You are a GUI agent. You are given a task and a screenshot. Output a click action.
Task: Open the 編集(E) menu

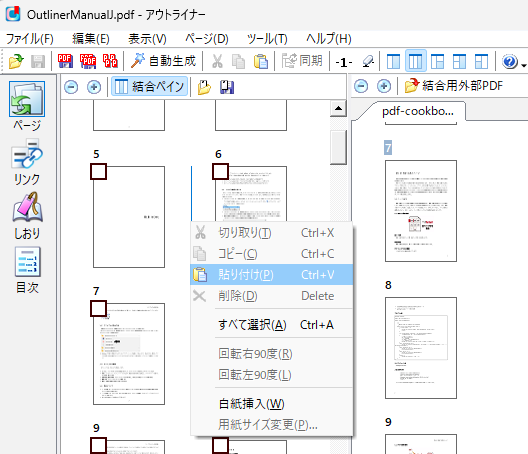91,39
